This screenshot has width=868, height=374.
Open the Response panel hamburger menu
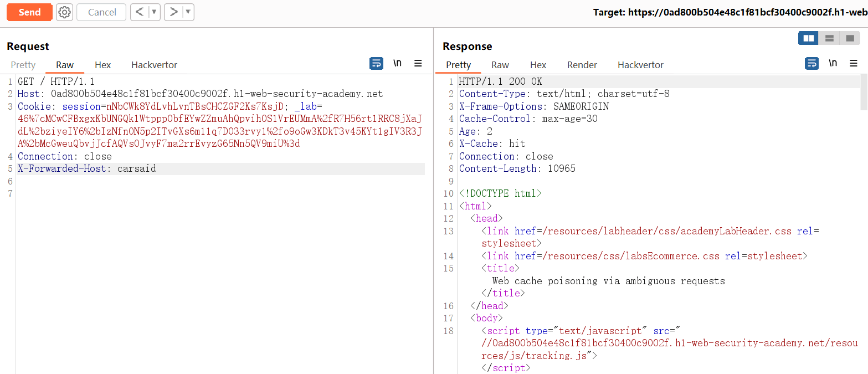pos(854,64)
